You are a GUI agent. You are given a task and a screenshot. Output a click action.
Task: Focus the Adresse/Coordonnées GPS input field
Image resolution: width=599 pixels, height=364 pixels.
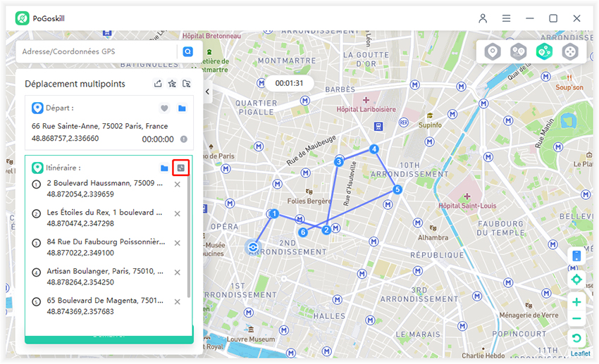coord(97,51)
